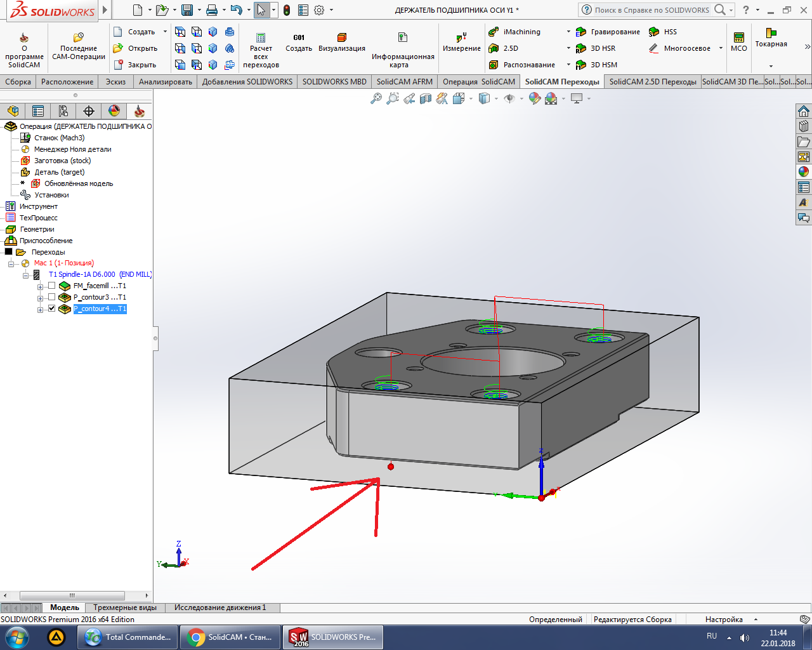Open the ConfigurationManager panel tab
Image resolution: width=812 pixels, height=650 pixels.
[63, 111]
